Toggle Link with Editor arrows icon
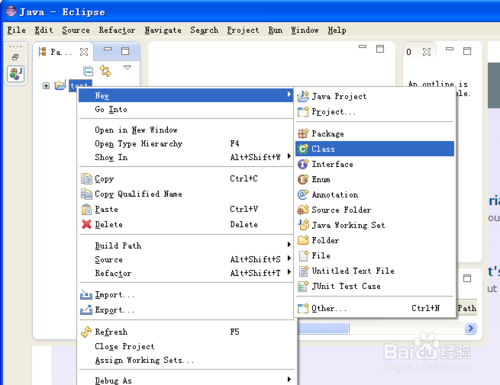Image resolution: width=500 pixels, height=385 pixels. (x=105, y=71)
